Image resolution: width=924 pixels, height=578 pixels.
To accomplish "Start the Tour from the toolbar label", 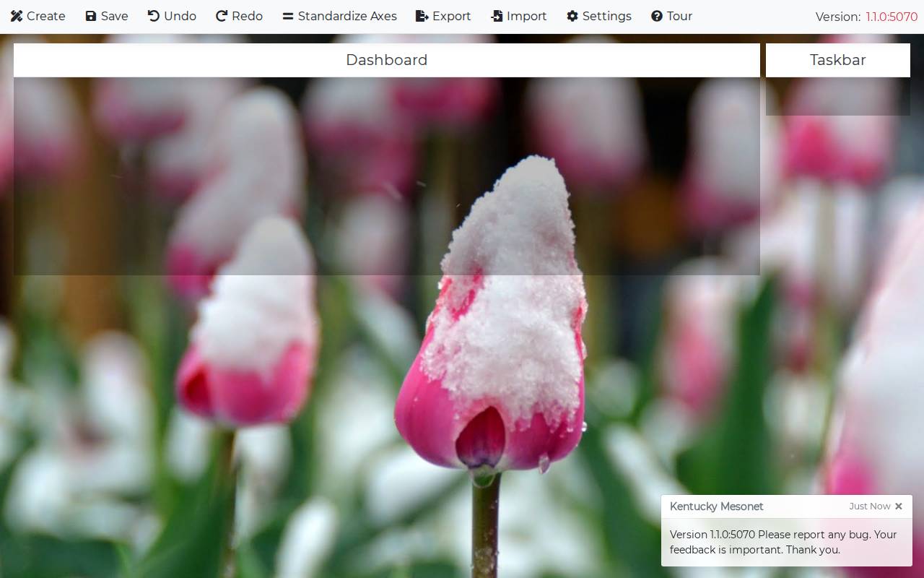I will 680,16.
